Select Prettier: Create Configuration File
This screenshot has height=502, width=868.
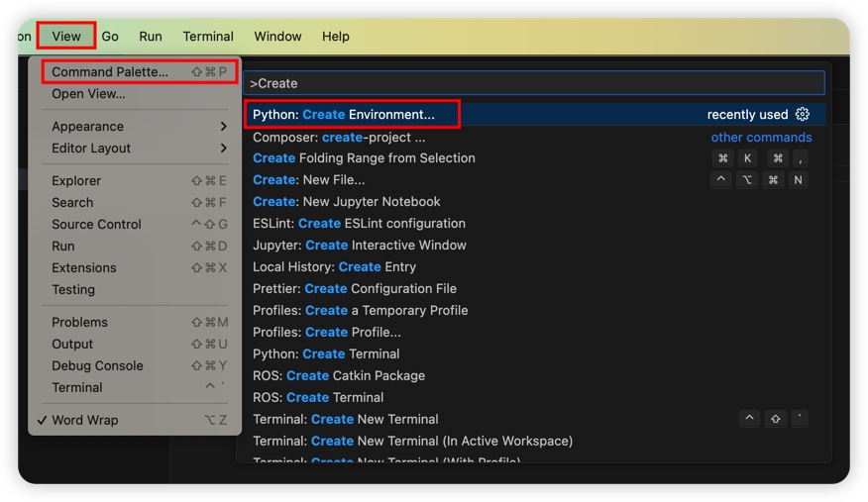point(534,288)
